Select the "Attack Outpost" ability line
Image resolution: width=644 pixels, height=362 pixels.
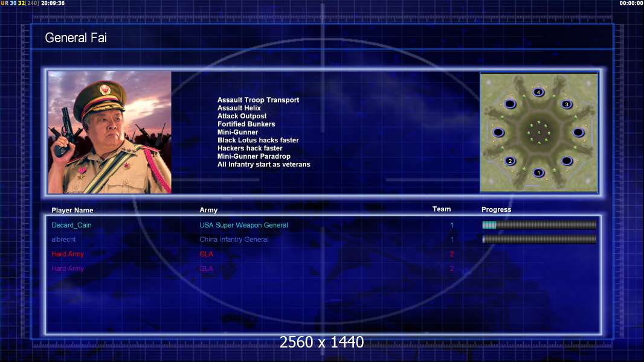242,116
